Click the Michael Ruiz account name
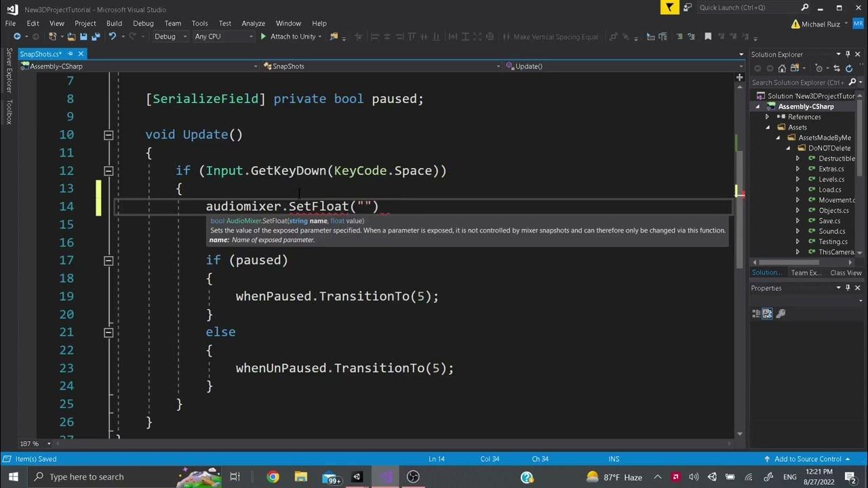Screen dimensions: 868x488 (822, 24)
